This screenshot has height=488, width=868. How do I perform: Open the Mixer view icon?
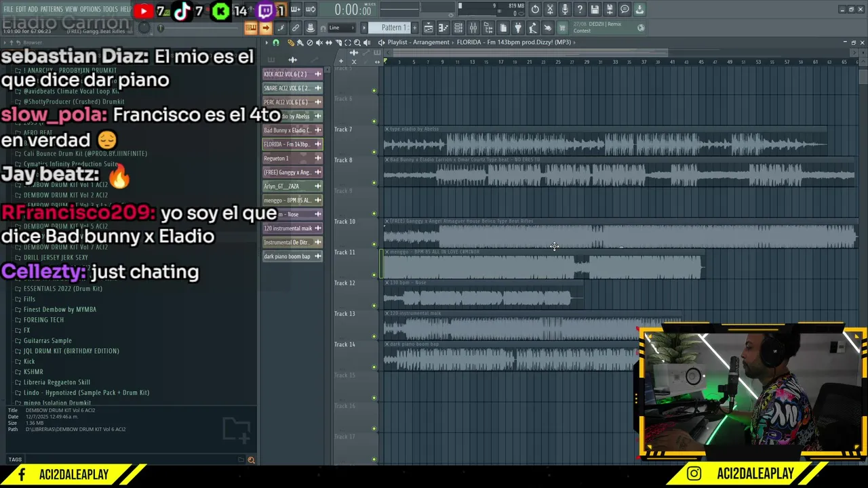473,28
